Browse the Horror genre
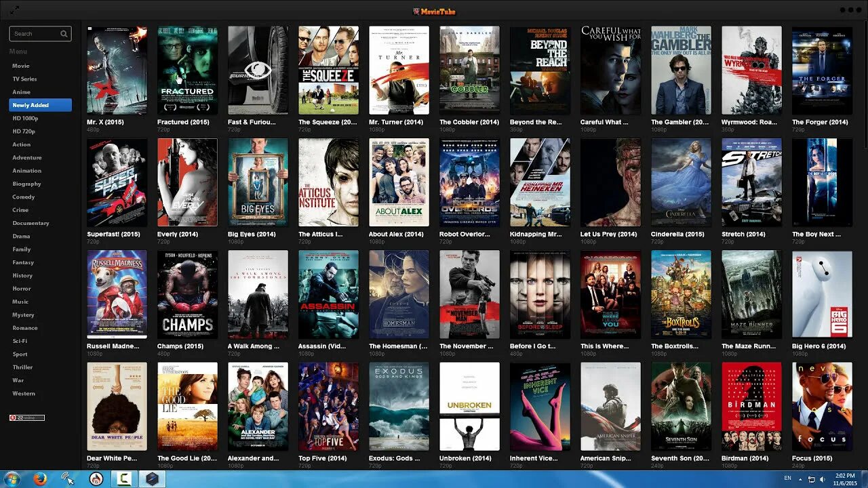This screenshot has height=488, width=868. click(22, 289)
